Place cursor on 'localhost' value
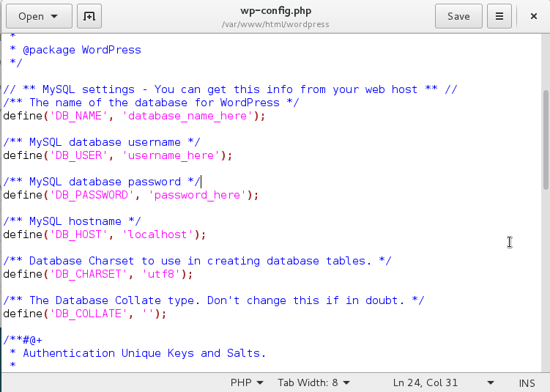Viewport: 550px width, 392px height. [x=158, y=234]
